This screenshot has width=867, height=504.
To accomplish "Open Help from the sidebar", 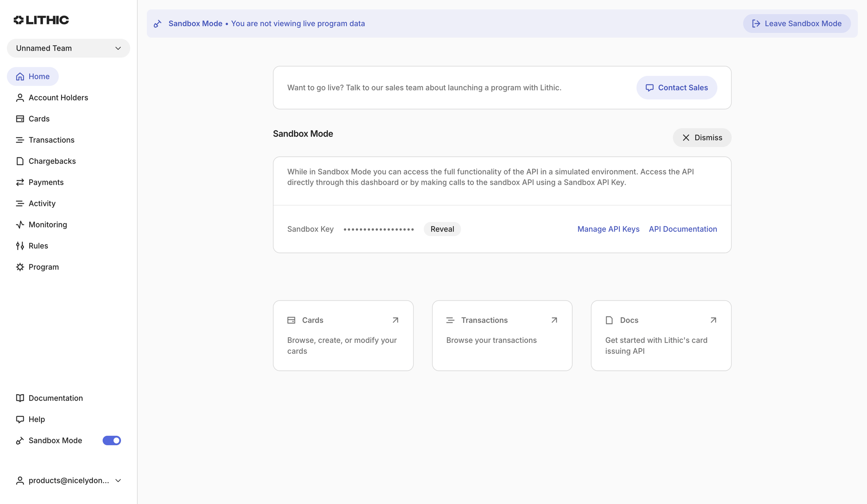I will [x=30, y=419].
